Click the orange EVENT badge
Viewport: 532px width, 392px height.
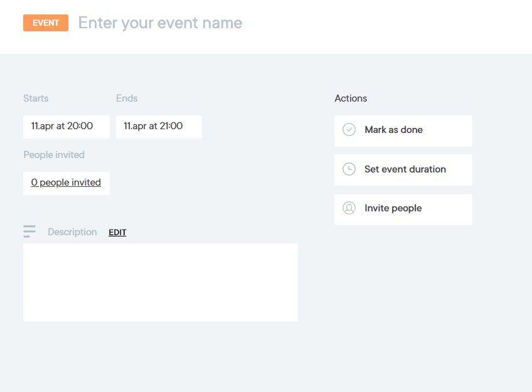46,23
